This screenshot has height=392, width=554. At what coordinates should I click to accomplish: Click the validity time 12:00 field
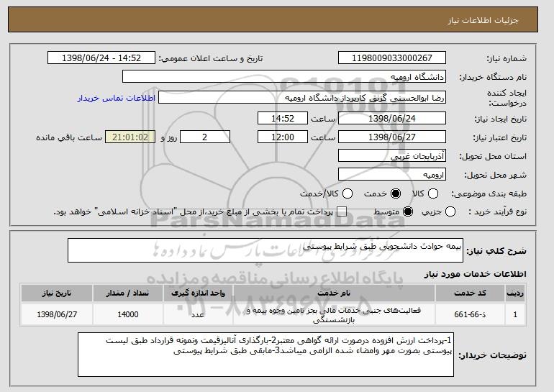[x=283, y=137]
